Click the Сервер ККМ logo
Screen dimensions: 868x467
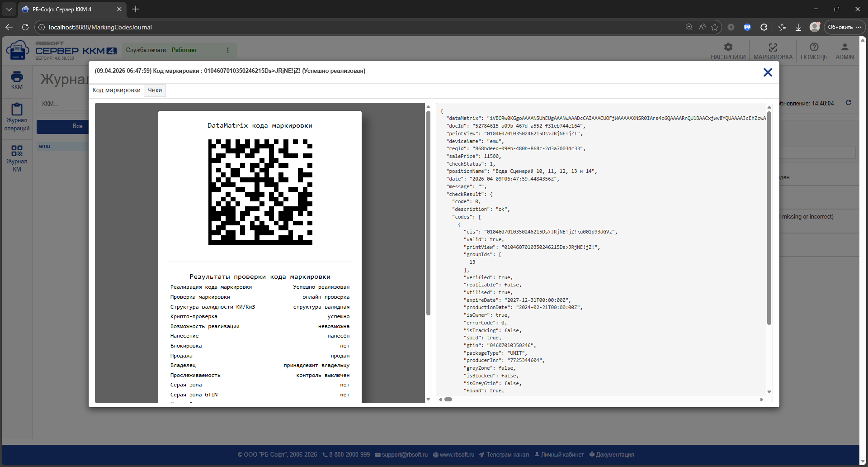point(61,50)
